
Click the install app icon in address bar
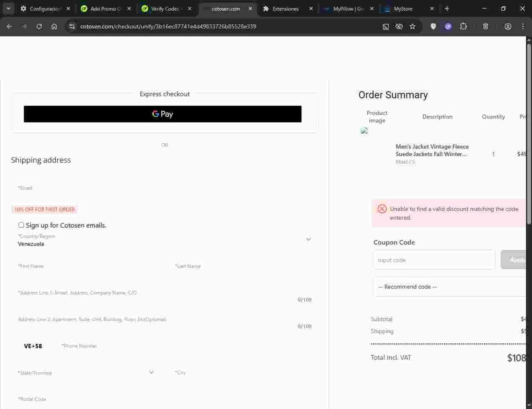pyautogui.click(x=386, y=27)
